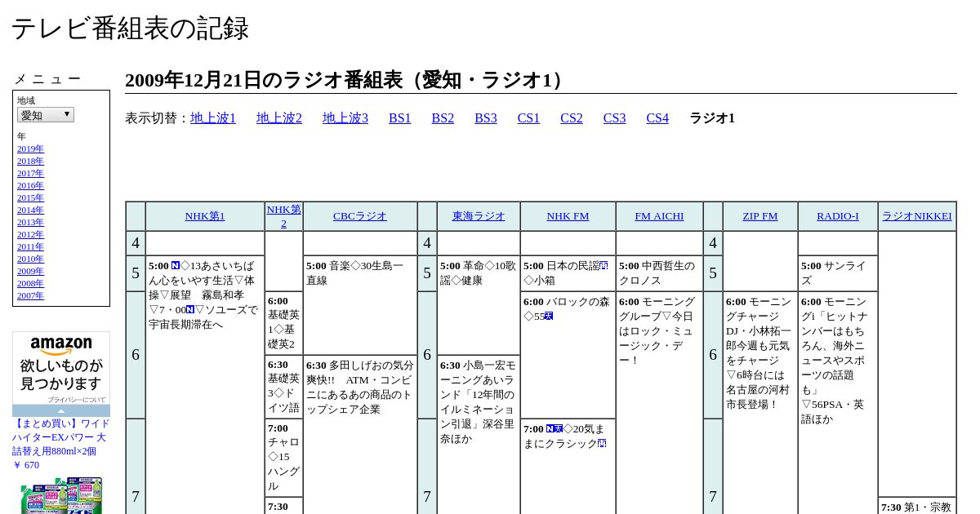980x514 pixels.
Task: Open the FM AICHI station link
Action: pos(659,216)
